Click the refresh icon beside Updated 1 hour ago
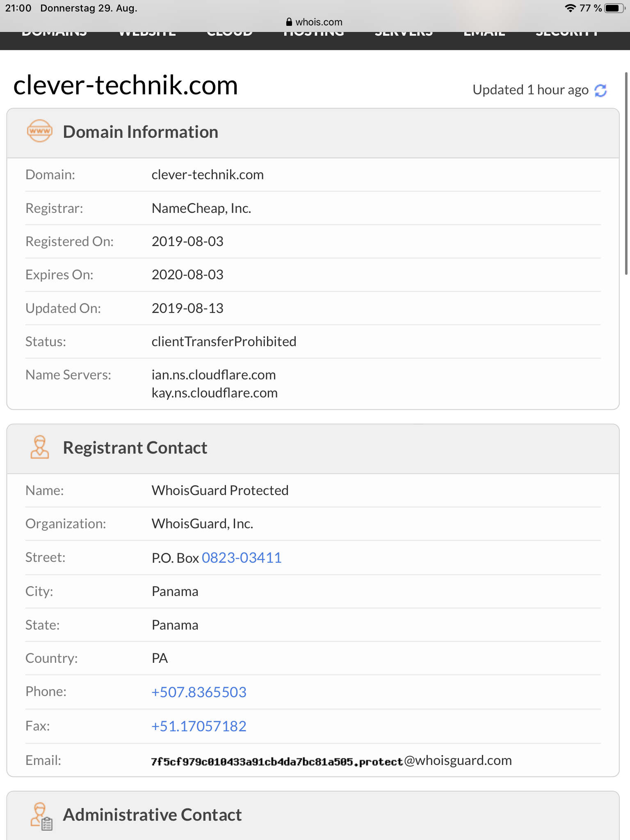 tap(600, 90)
